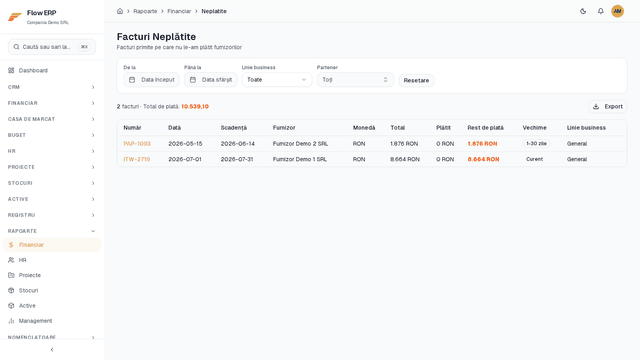Click the calendar icon in Data sfârșit

(193, 80)
